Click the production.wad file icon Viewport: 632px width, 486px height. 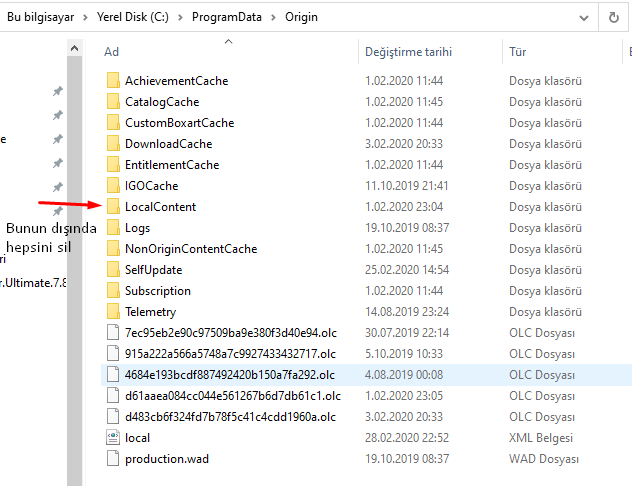click(x=113, y=458)
